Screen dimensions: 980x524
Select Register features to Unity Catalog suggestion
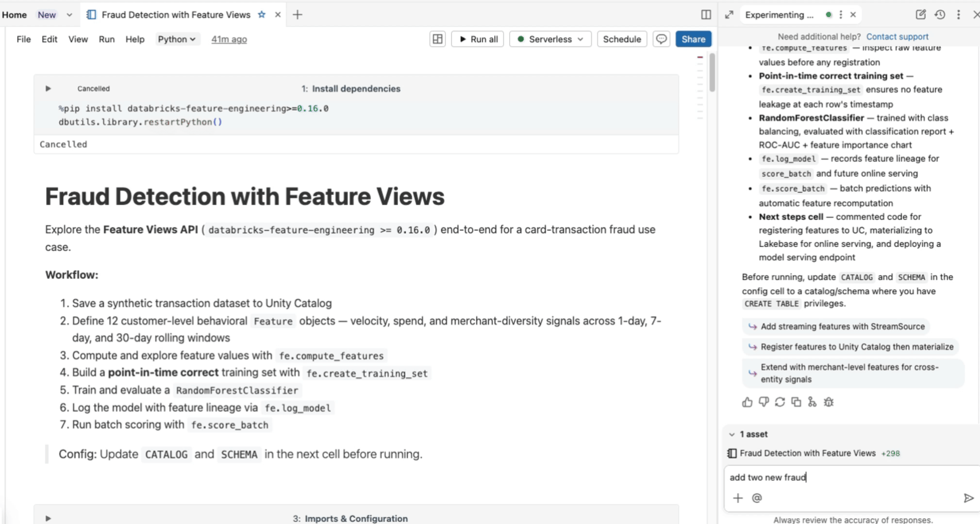tap(850, 347)
